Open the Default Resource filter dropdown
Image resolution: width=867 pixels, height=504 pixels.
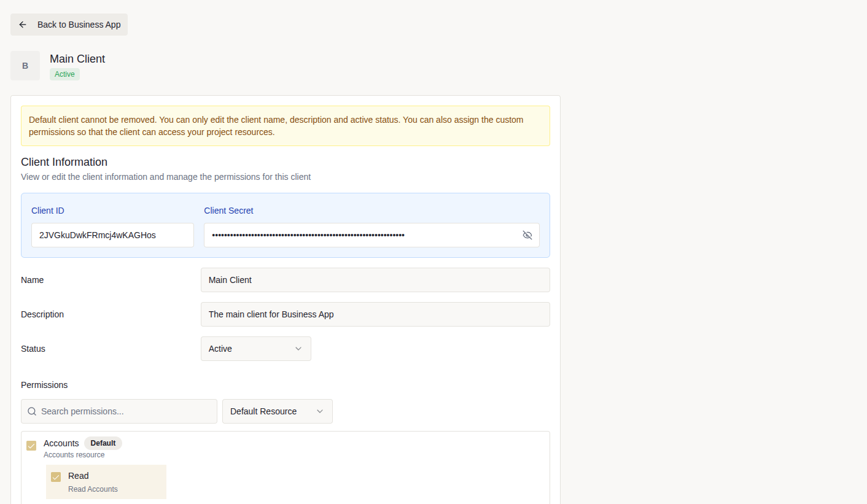[x=278, y=411]
